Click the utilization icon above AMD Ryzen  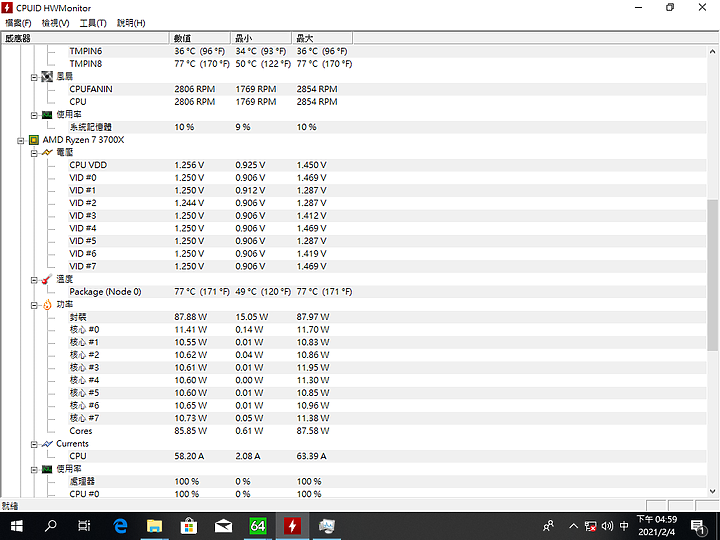(x=47, y=115)
